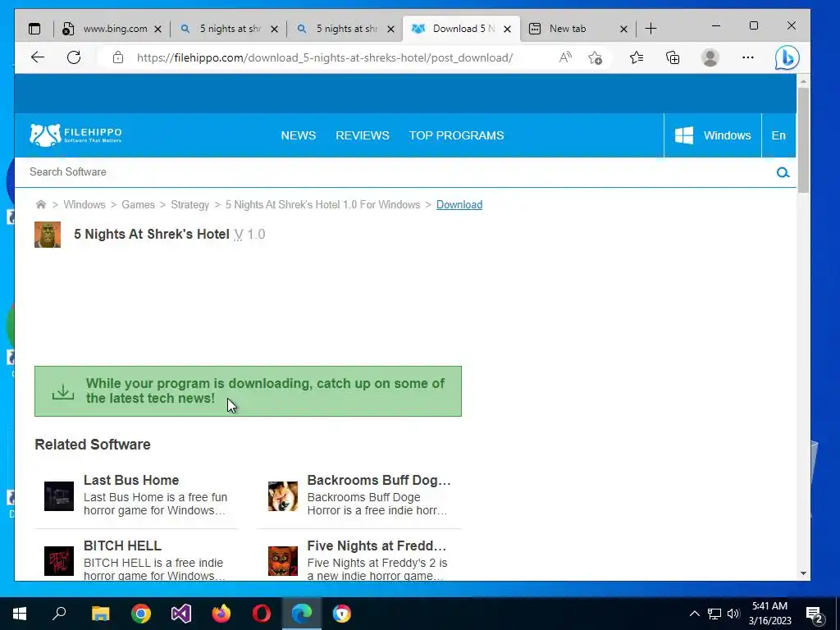This screenshot has width=840, height=630.
Task: Open taskbar search magnifier
Action: [59, 614]
